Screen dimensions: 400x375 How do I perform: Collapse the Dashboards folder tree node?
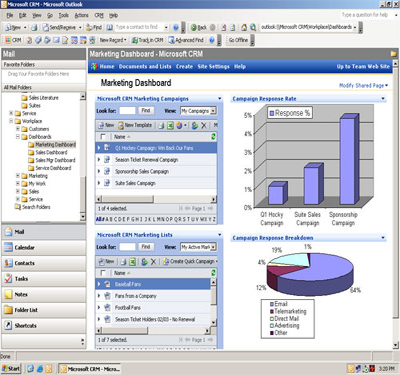(x=18, y=137)
